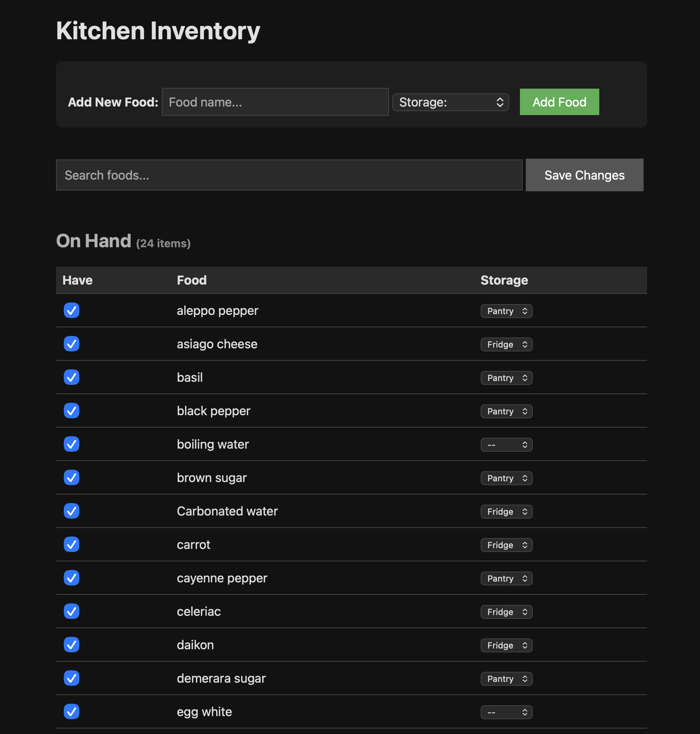
Task: Open the Storage dropdown for aleppo pepper
Action: (x=506, y=311)
